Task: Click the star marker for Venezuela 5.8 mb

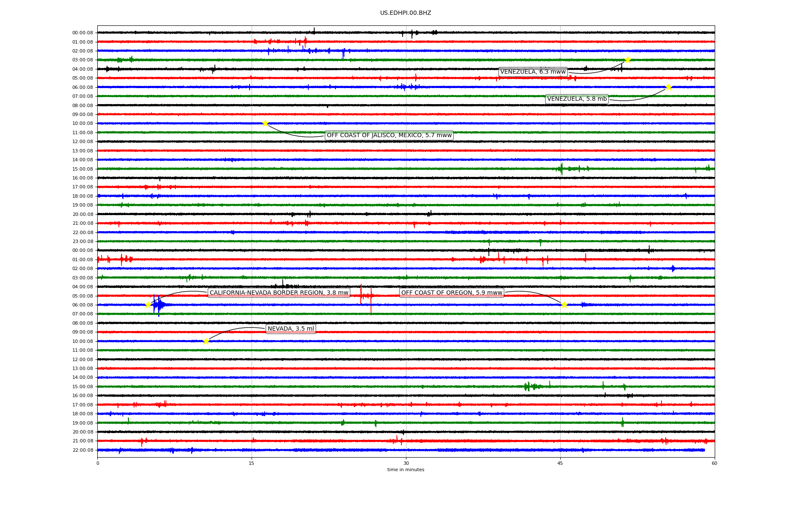Action: click(669, 88)
